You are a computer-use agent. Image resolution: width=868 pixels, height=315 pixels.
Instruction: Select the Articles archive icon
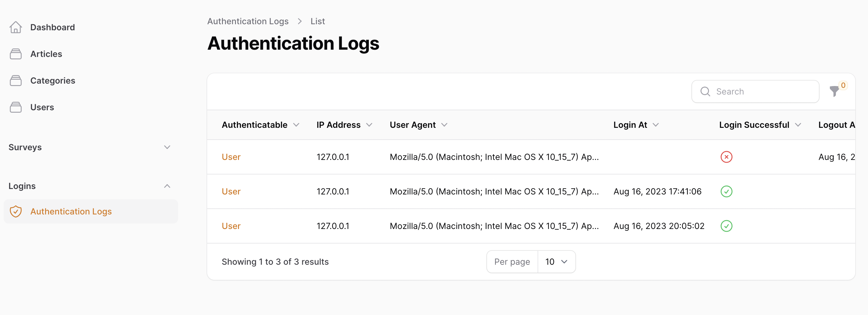click(x=15, y=54)
